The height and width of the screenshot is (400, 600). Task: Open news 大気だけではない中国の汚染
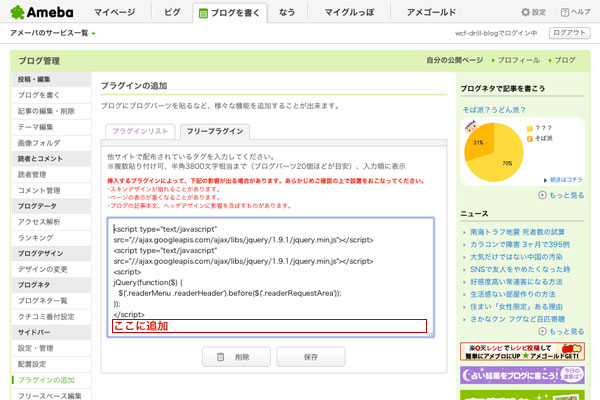click(516, 256)
